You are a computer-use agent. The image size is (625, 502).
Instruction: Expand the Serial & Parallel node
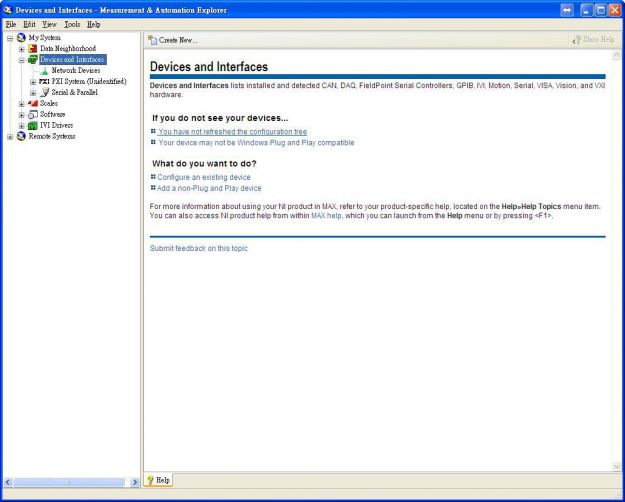click(x=33, y=93)
